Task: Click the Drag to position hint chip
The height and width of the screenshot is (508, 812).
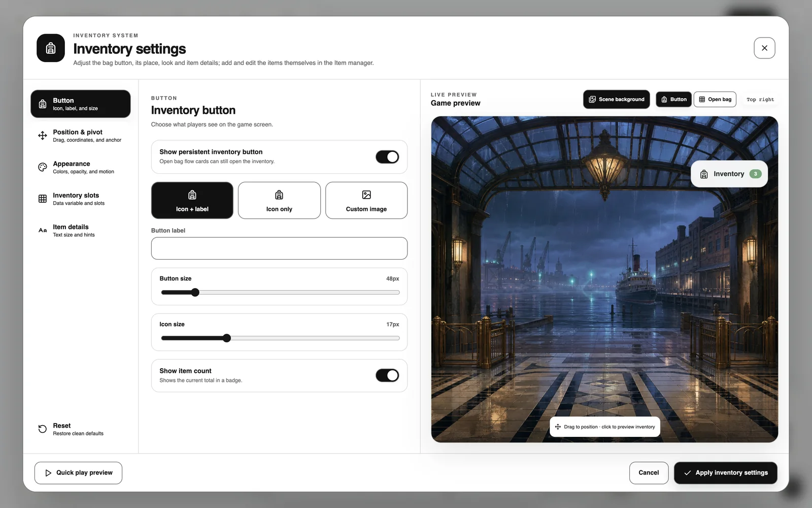Action: pos(605,427)
